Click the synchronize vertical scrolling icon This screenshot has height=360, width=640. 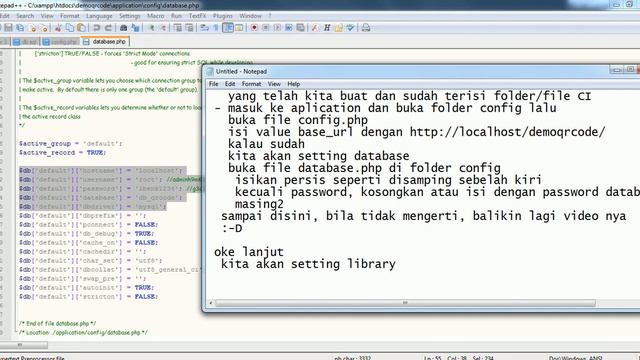178,28
